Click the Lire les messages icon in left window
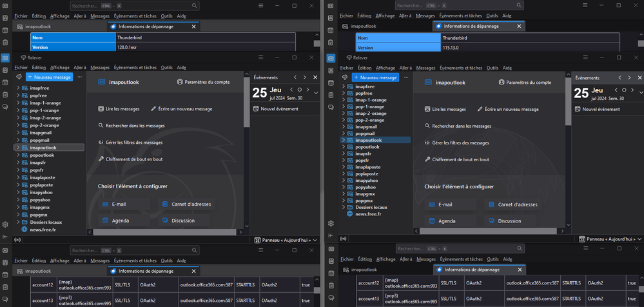The height and width of the screenshot is (307, 644). click(x=101, y=109)
